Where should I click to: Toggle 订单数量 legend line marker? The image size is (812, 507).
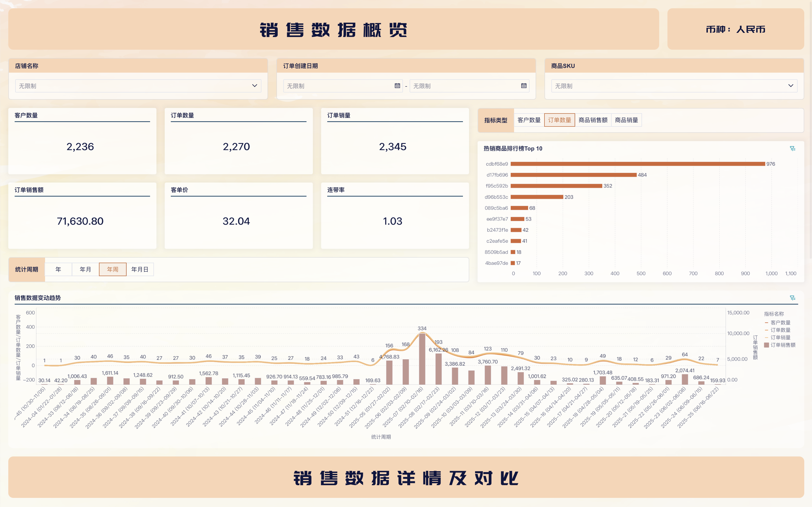pos(766,330)
